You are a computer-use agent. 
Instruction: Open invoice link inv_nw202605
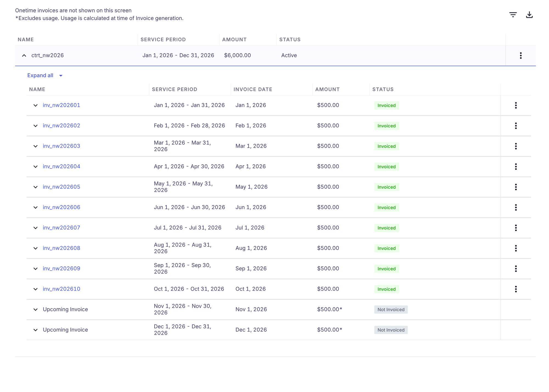[61, 187]
